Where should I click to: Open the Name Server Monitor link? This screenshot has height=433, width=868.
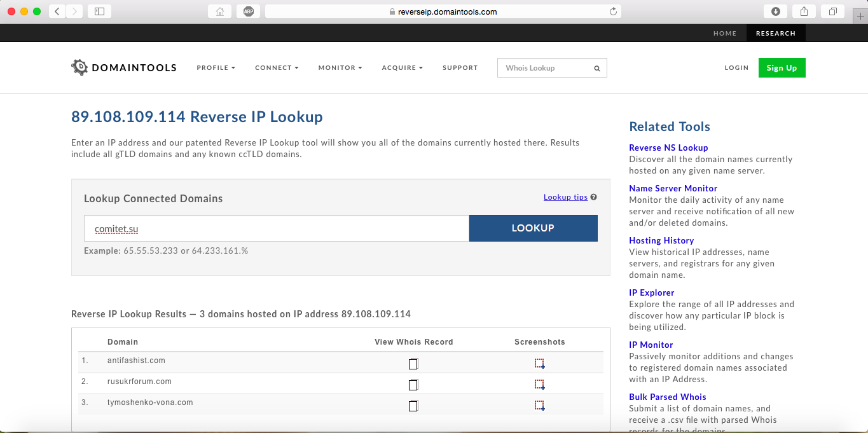673,188
